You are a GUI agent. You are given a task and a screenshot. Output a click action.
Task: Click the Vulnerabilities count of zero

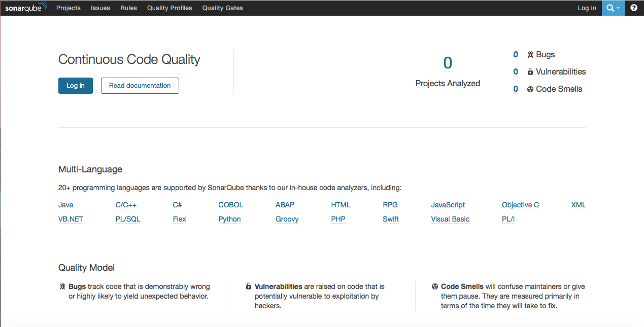[x=516, y=72]
